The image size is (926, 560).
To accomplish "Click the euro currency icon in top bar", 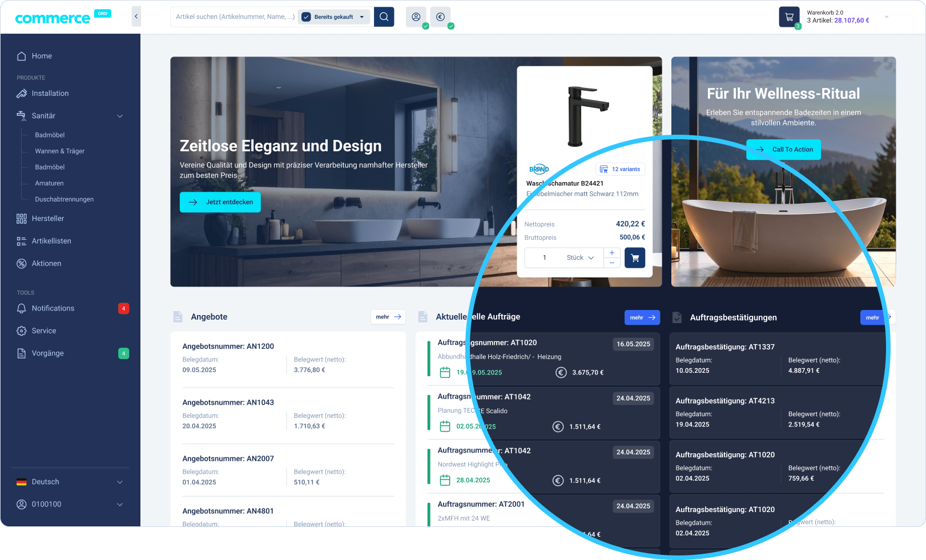I will [x=440, y=17].
